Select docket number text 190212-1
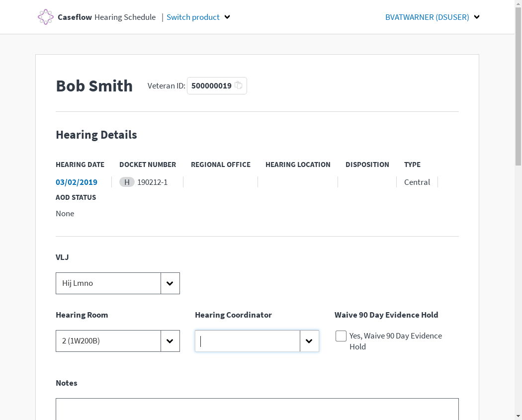Screen dimensions: 522x420 point(153,182)
